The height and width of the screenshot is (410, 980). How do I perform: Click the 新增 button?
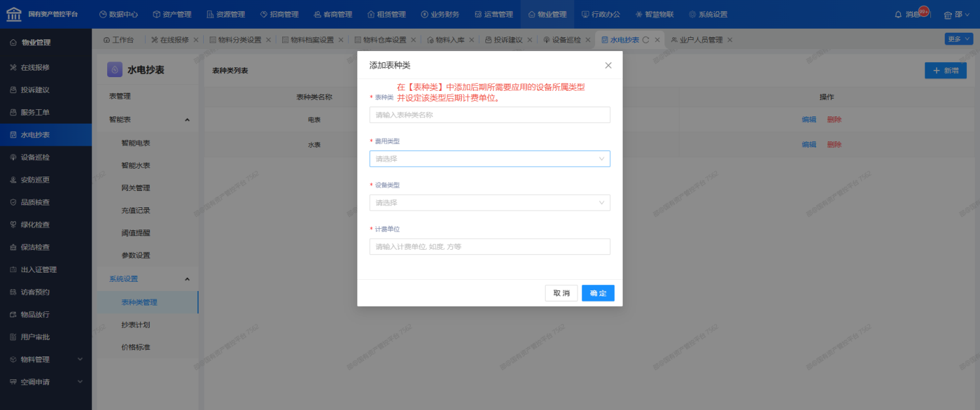(x=945, y=71)
